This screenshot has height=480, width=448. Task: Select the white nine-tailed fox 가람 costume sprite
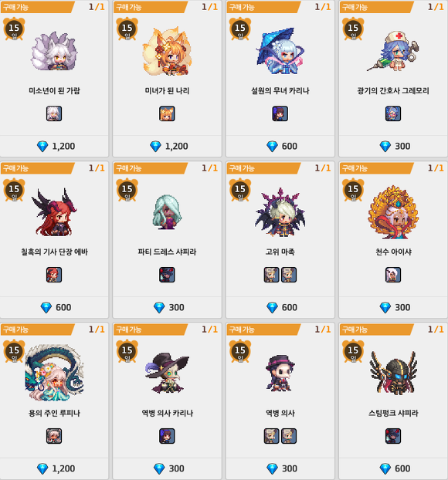point(54,51)
